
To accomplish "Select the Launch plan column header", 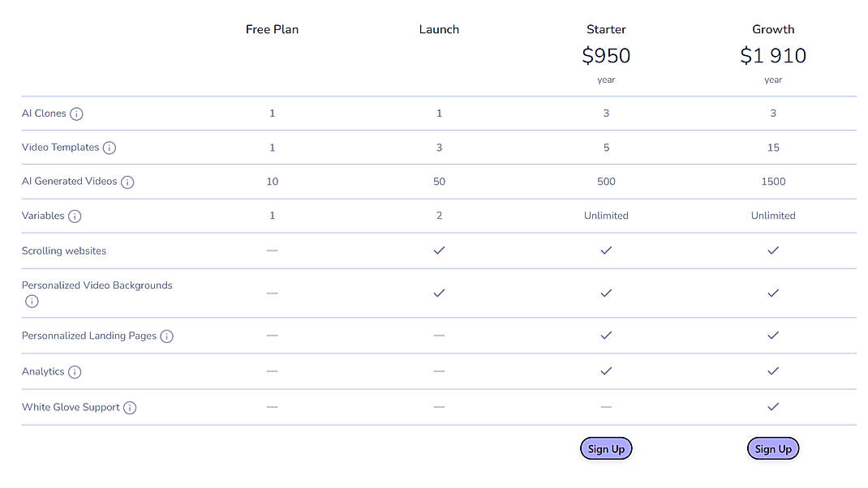I will pos(439,29).
